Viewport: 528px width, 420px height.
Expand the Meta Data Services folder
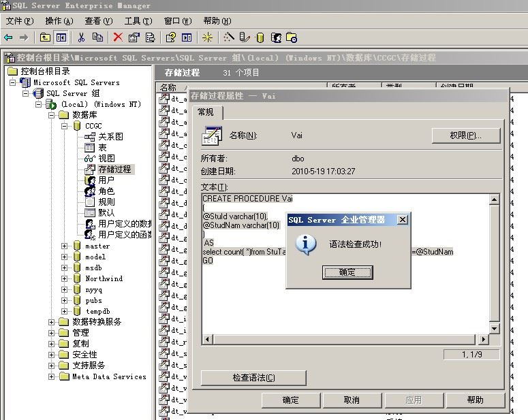(51, 376)
